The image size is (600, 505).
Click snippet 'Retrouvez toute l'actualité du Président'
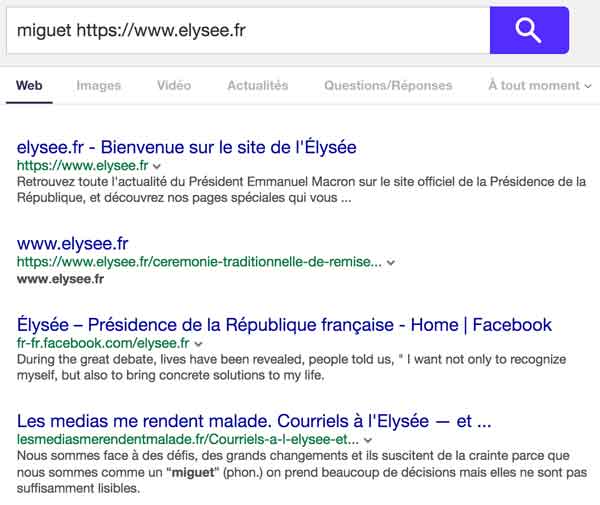coord(302,190)
